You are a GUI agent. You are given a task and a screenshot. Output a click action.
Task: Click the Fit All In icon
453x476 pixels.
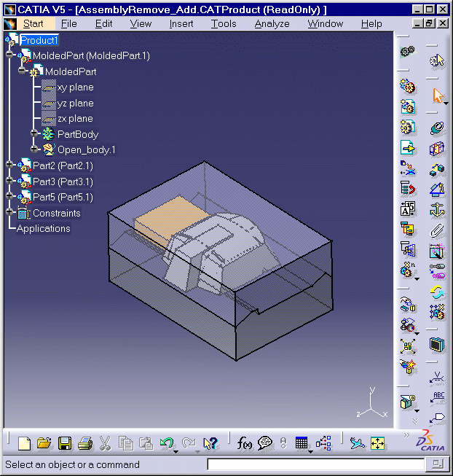click(x=377, y=443)
